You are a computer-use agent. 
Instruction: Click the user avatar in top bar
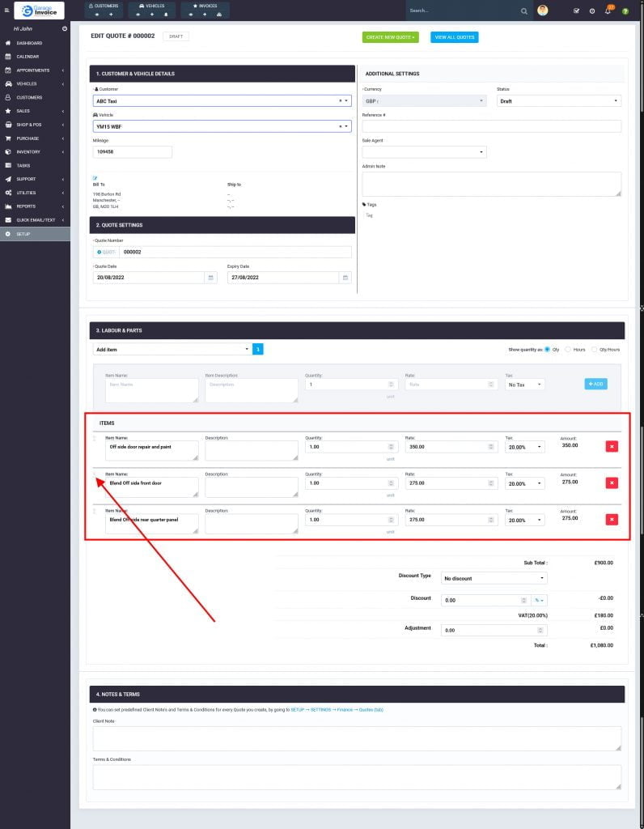pyautogui.click(x=543, y=11)
